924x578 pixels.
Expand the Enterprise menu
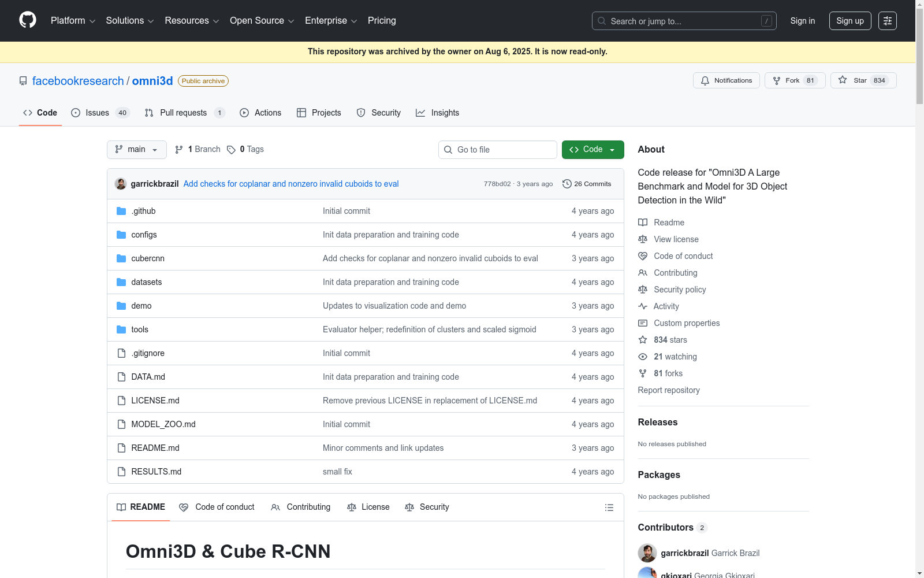[x=331, y=21]
